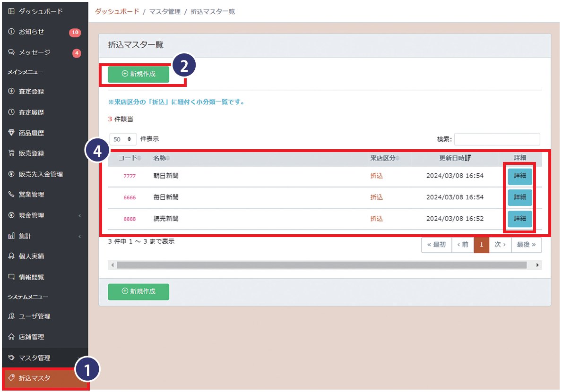Open 詳細 for 朝日新聞 row
The image size is (562, 392).
520,176
